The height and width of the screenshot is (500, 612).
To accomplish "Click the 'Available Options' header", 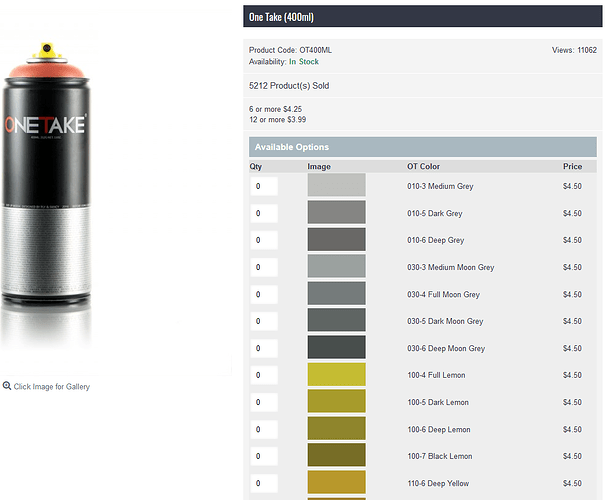I will pos(423,147).
